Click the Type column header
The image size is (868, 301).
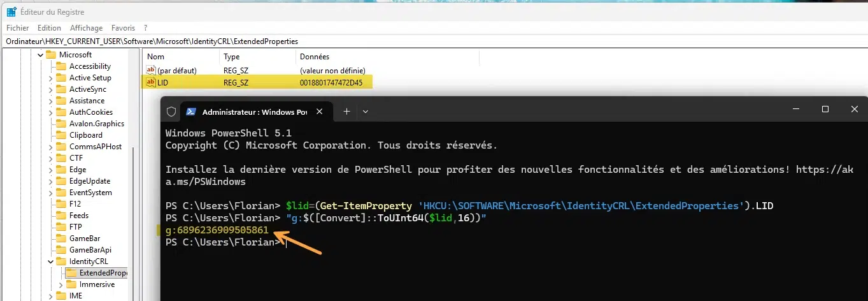pyautogui.click(x=257, y=57)
